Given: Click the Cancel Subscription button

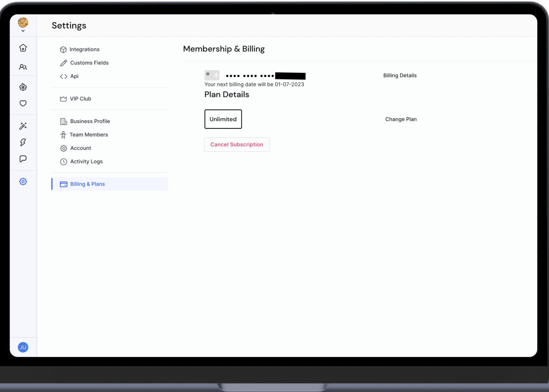Looking at the screenshot, I should 236,145.
